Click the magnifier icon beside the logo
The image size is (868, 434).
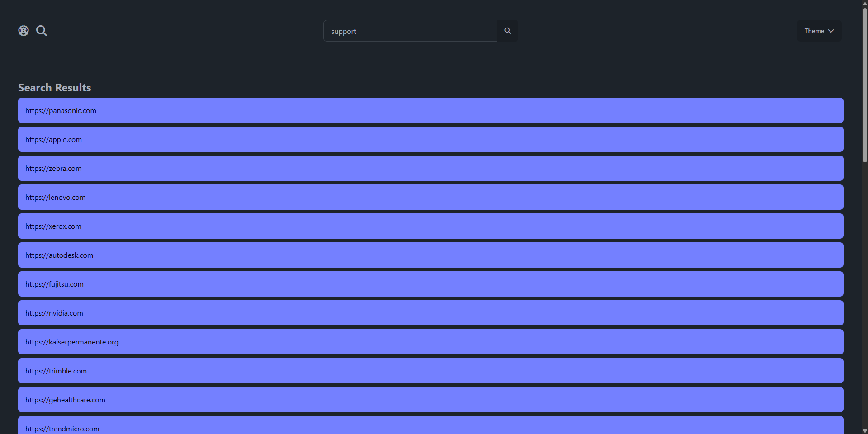coord(42,31)
